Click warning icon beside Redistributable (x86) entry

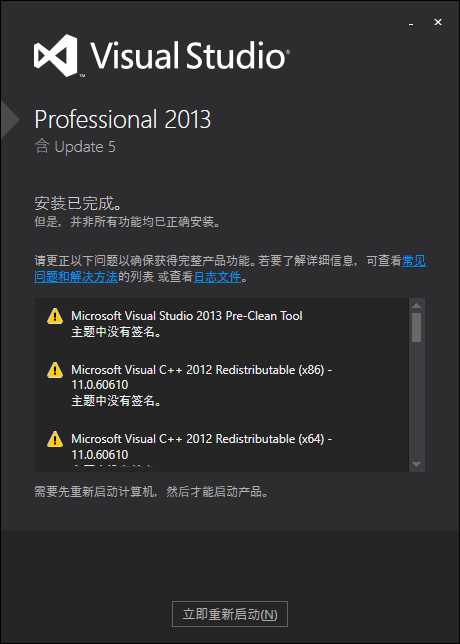(55, 370)
